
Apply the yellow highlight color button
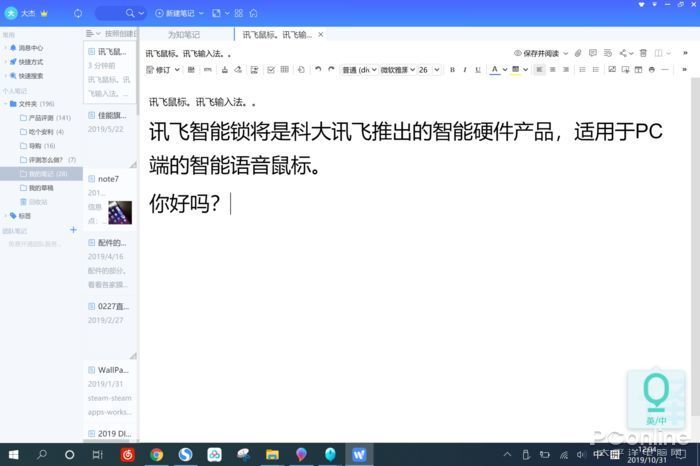click(x=516, y=70)
